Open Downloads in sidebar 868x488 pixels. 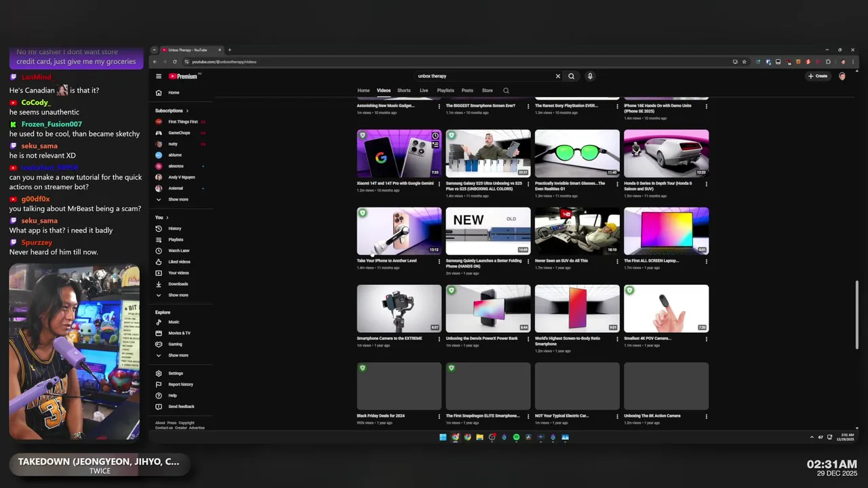coord(178,284)
